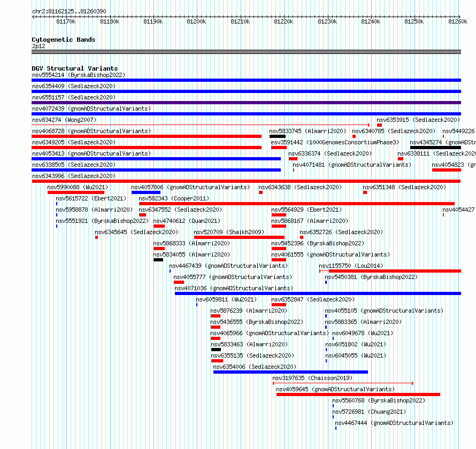Select the nsv6338111 variant label
Image resolution: width=476 pixels, height=449 pixels.
click(437, 153)
